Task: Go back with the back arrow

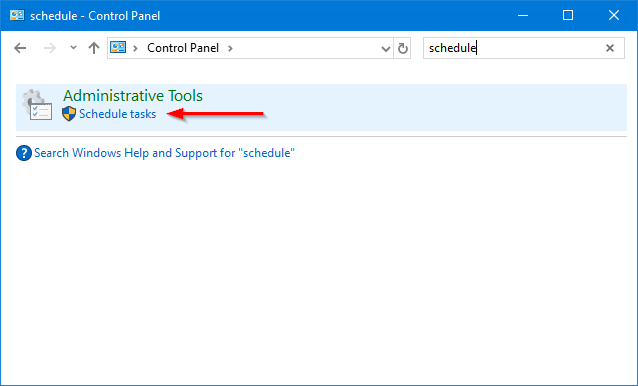Action: (x=20, y=48)
